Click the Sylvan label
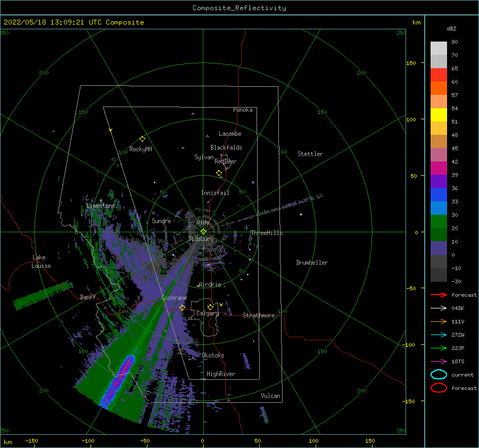 (204, 157)
